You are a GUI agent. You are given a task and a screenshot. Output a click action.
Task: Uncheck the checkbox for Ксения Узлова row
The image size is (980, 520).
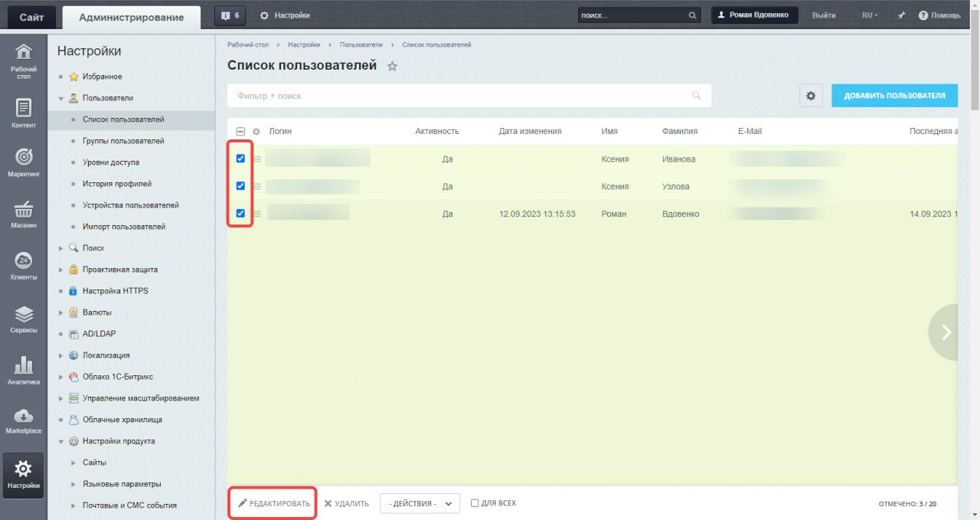(240, 186)
